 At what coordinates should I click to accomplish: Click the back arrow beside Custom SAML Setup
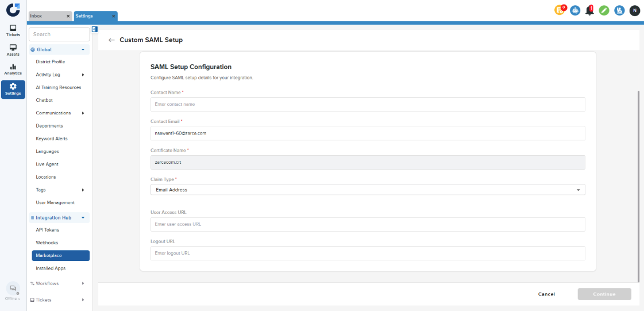[111, 40]
